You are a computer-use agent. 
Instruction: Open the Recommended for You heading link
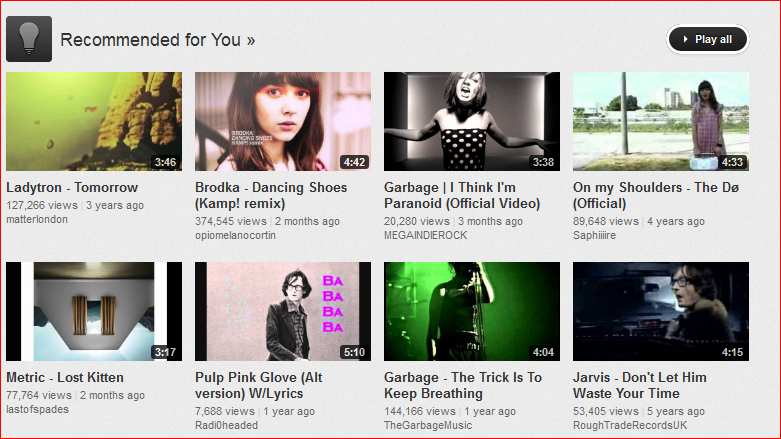157,40
